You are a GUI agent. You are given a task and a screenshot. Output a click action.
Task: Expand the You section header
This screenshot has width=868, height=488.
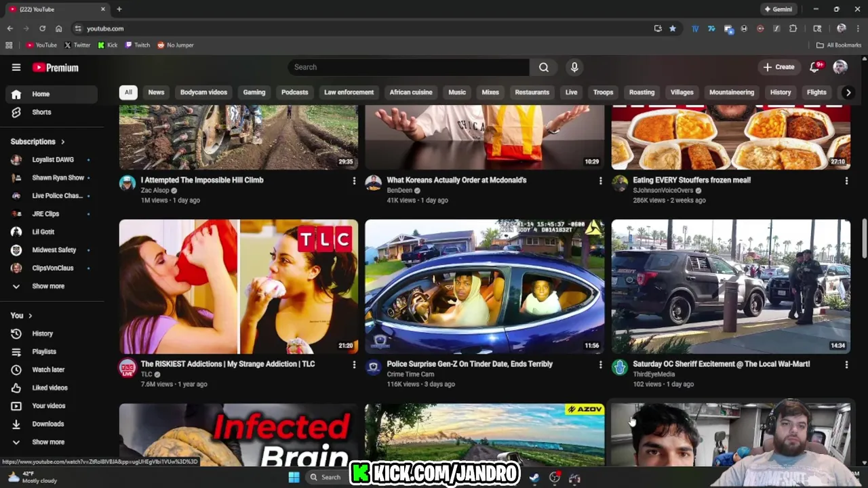tap(22, 315)
